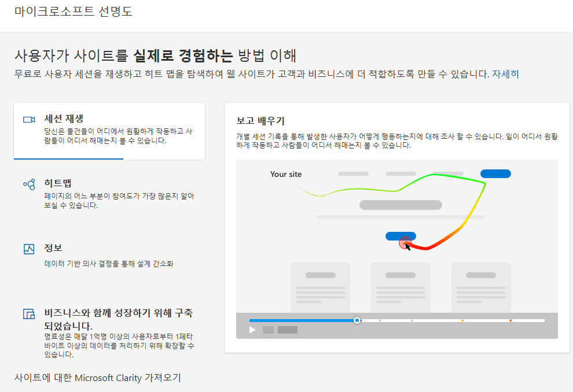Select the 비즈니스와 함께 성장하기 tab
573x392 pixels.
point(109,333)
